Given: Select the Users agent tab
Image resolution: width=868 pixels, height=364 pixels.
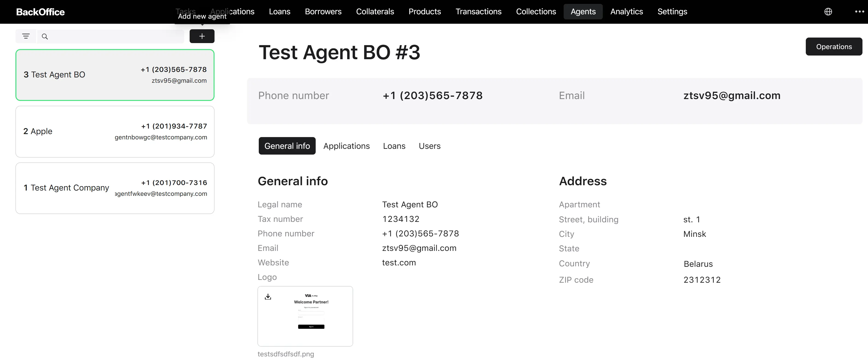Looking at the screenshot, I should pos(429,146).
